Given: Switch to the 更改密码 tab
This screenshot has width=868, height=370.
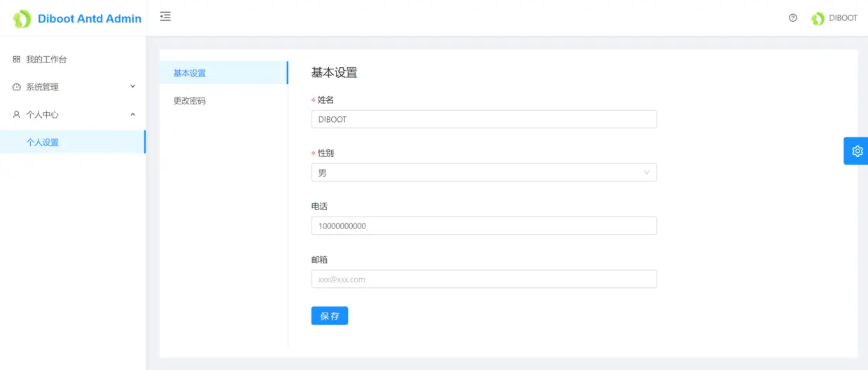Looking at the screenshot, I should point(223,101).
